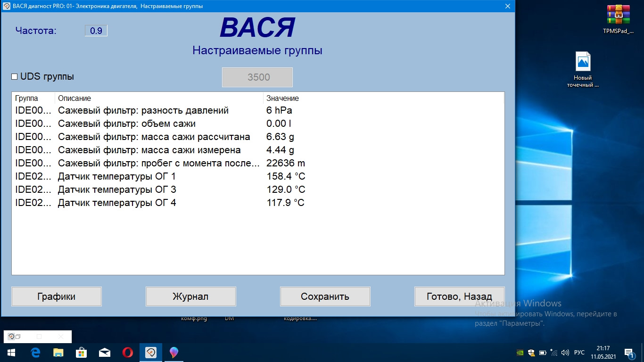Open Paint 3D from taskbar
644x362 pixels.
coord(174,352)
